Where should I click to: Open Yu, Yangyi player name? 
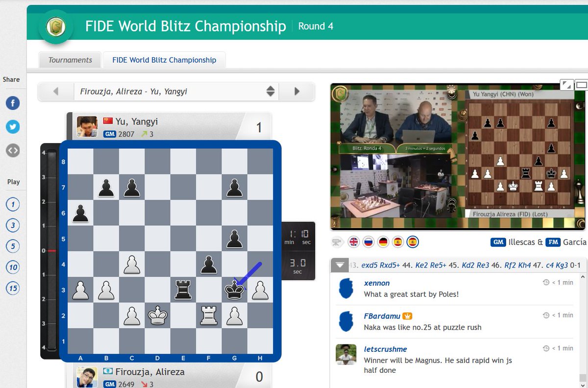pyautogui.click(x=137, y=121)
